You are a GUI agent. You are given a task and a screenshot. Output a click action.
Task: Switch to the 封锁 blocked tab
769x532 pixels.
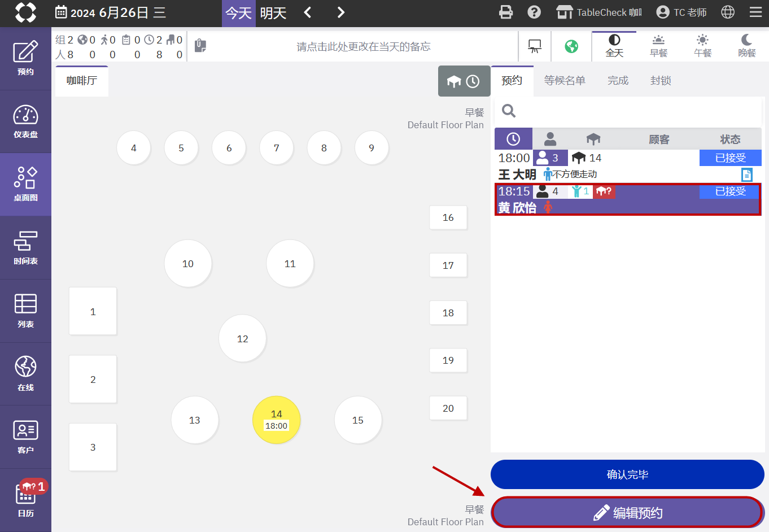(x=661, y=81)
